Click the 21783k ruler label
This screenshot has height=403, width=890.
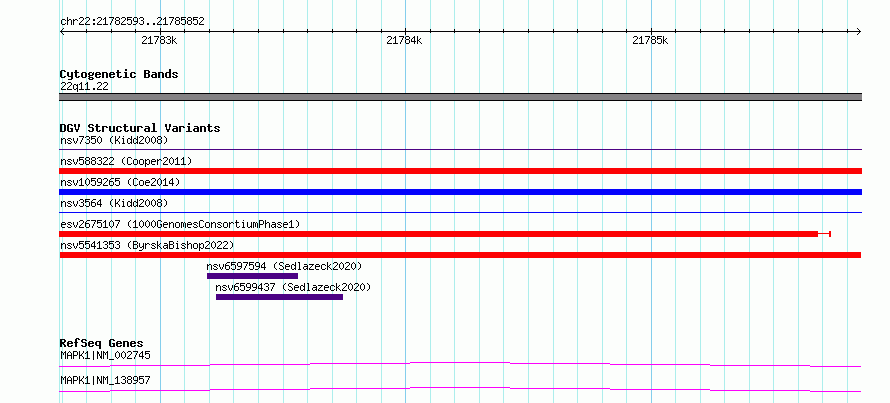click(159, 41)
